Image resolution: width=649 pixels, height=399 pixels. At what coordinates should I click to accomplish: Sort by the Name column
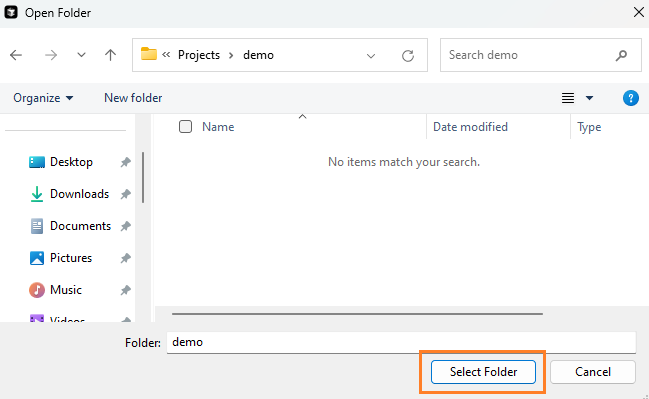(218, 127)
